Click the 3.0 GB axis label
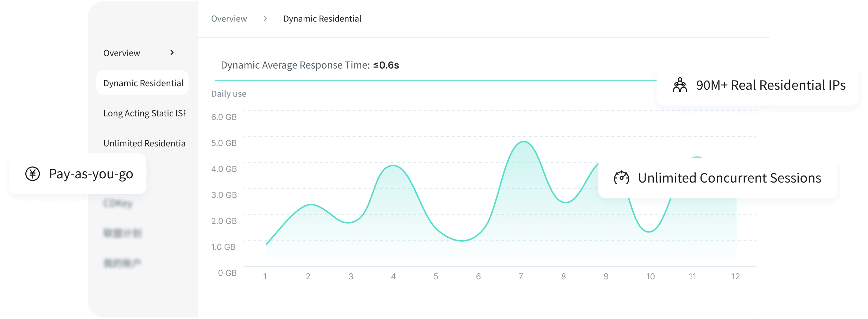This screenshot has width=868, height=319. click(224, 195)
